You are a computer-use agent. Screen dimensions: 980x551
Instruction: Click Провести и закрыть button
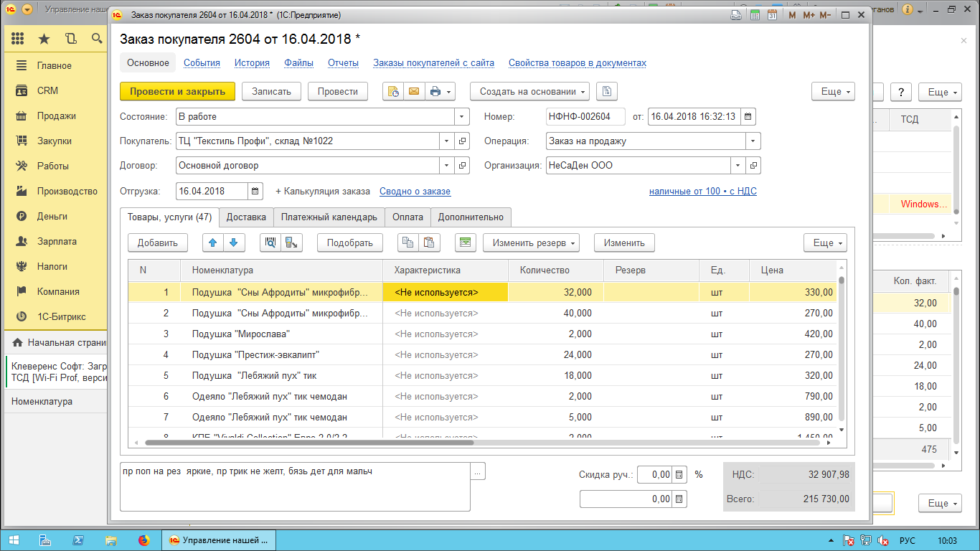(177, 91)
